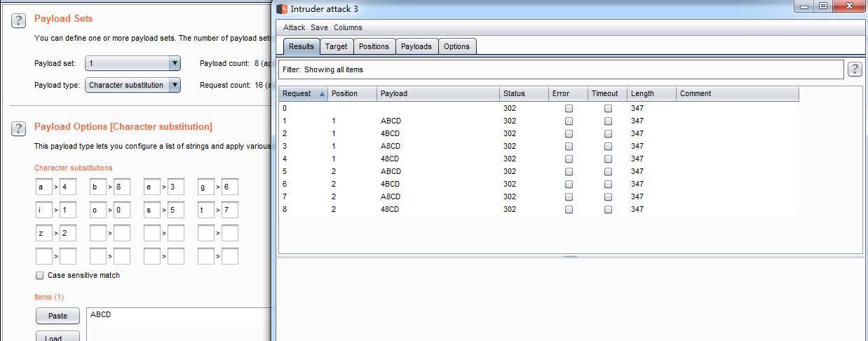The image size is (868, 341).
Task: Sort results by Status column header
Action: (524, 94)
